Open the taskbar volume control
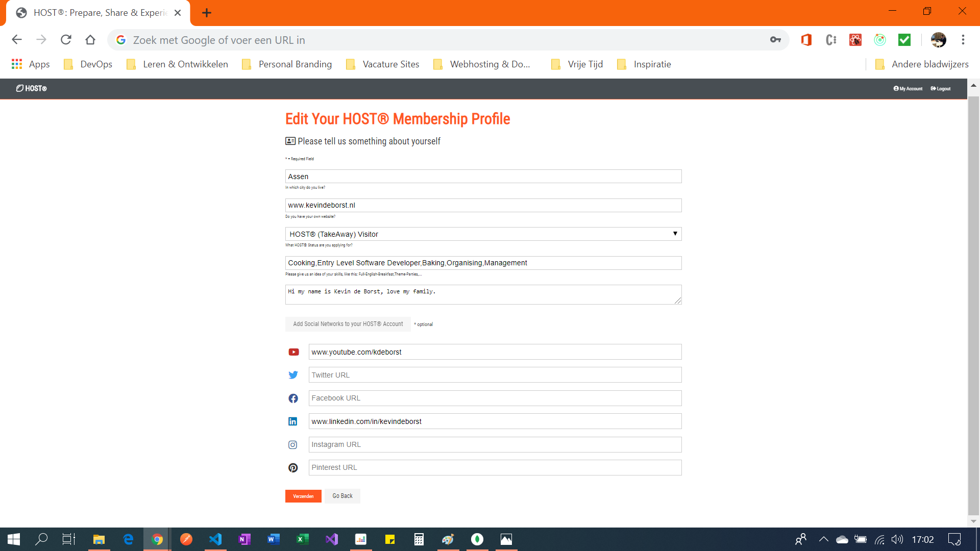The height and width of the screenshot is (551, 980). point(897,539)
